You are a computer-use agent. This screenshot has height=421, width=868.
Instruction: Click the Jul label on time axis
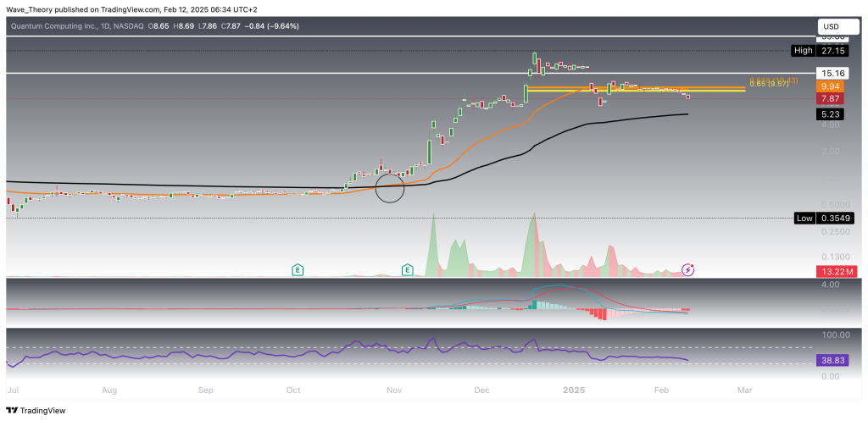coord(12,390)
